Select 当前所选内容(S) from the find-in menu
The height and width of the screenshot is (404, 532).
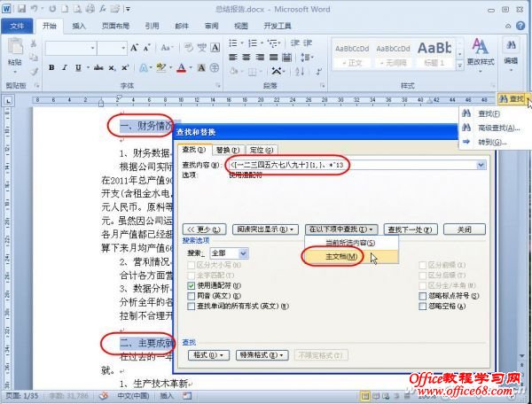point(351,243)
